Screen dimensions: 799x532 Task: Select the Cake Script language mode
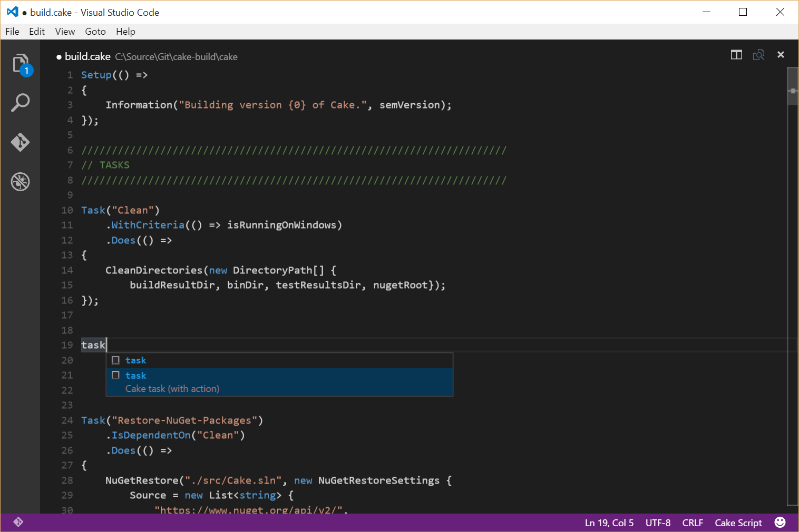[738, 523]
